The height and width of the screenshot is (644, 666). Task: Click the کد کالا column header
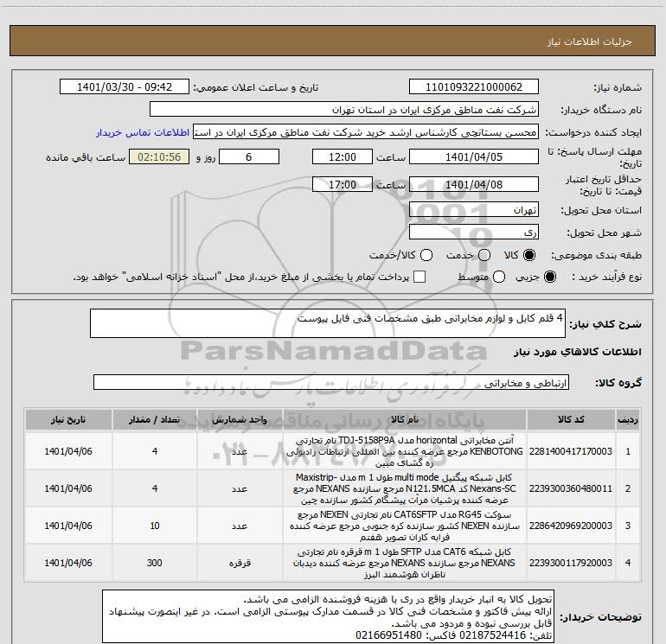(571, 420)
